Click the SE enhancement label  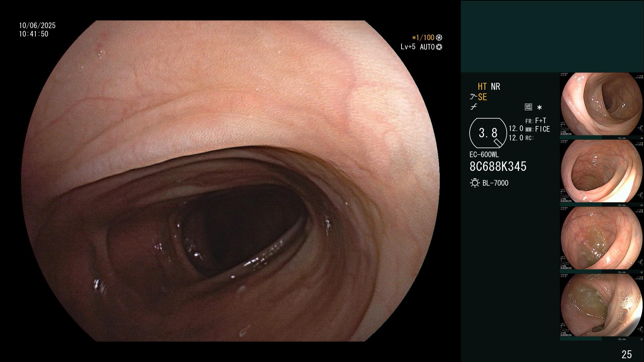(x=482, y=97)
